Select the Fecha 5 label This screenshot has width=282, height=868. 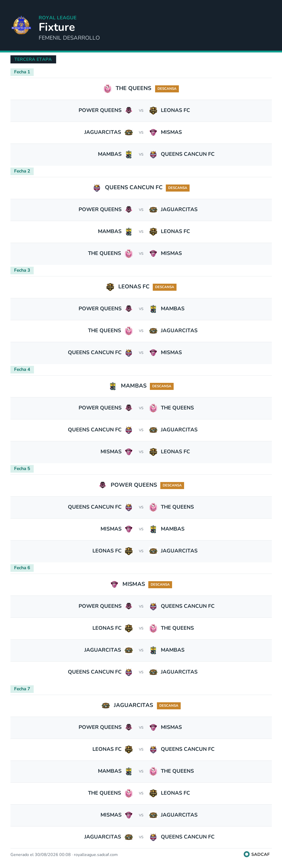click(22, 468)
